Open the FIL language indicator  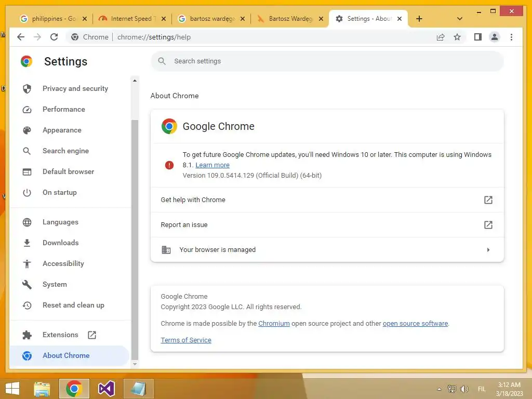[x=482, y=389]
